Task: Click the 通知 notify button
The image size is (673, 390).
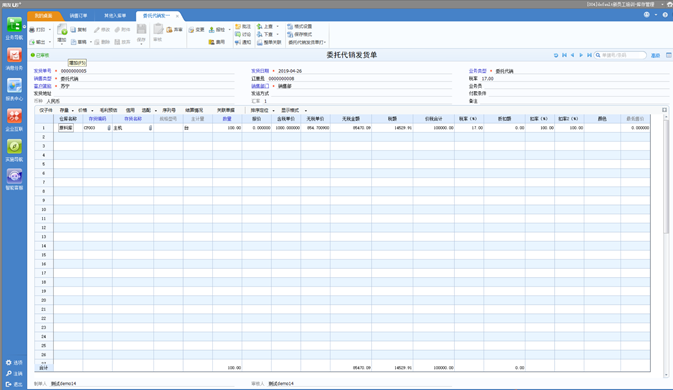Action: 243,42
